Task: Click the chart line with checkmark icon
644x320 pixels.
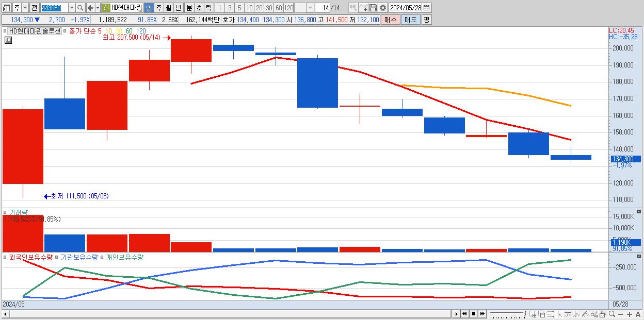Action: coord(363,8)
